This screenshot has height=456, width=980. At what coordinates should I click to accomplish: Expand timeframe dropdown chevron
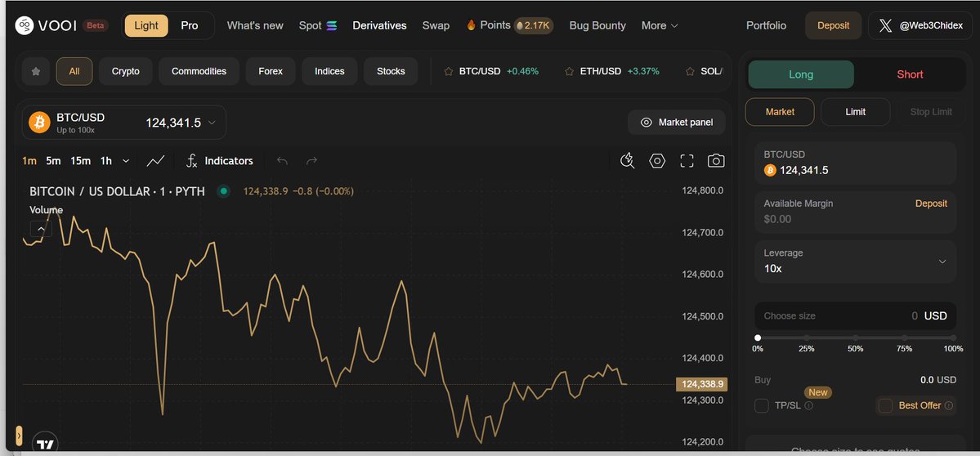pos(126,161)
